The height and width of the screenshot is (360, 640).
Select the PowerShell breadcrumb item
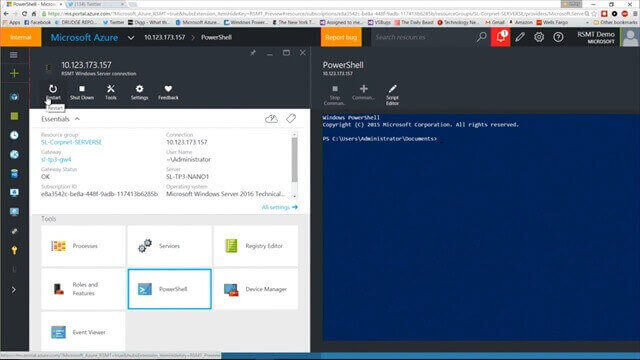coord(216,37)
